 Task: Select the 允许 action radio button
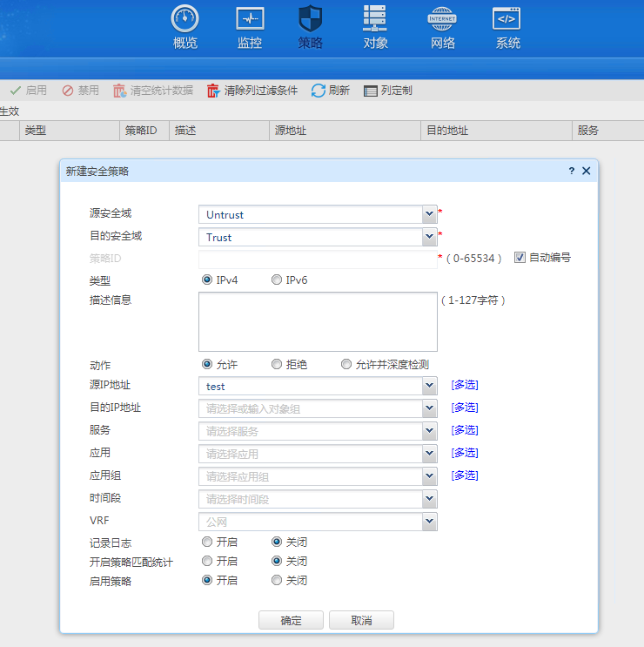pos(207,364)
